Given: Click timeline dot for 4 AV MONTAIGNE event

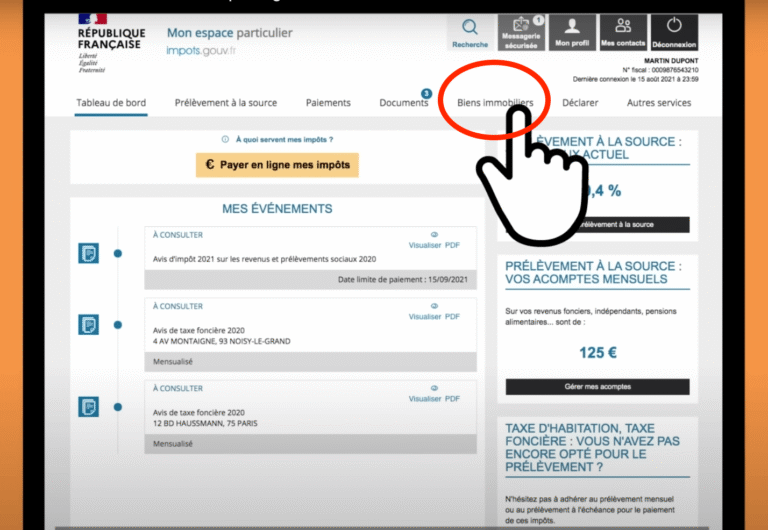Looking at the screenshot, I should (118, 325).
